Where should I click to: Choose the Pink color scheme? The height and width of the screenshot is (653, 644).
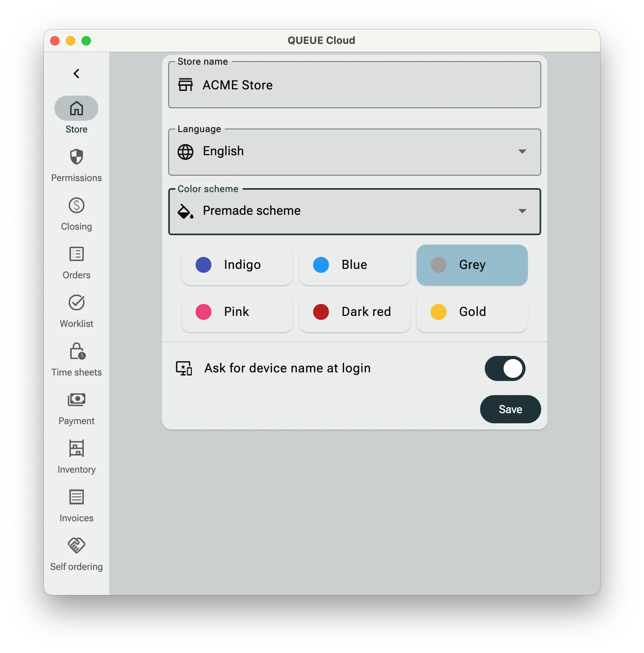(x=237, y=312)
